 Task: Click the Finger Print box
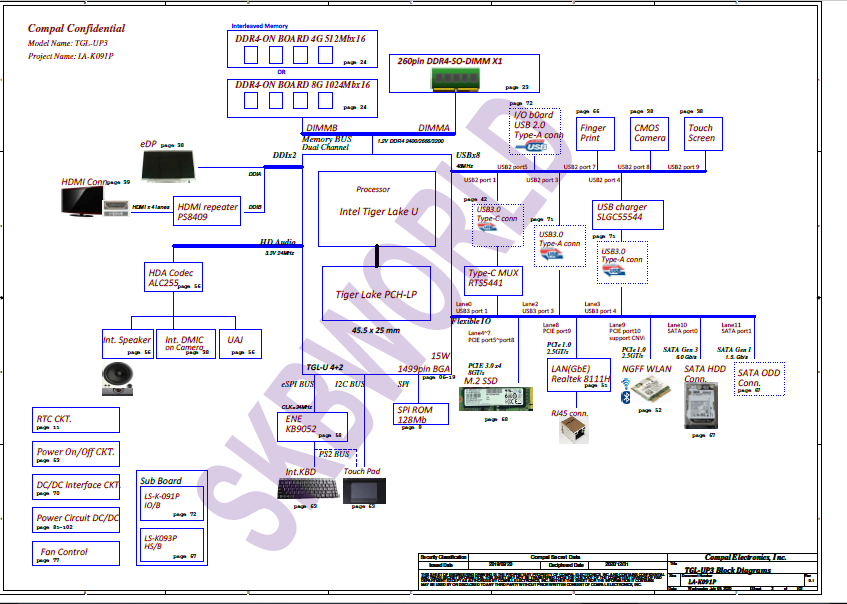[594, 134]
